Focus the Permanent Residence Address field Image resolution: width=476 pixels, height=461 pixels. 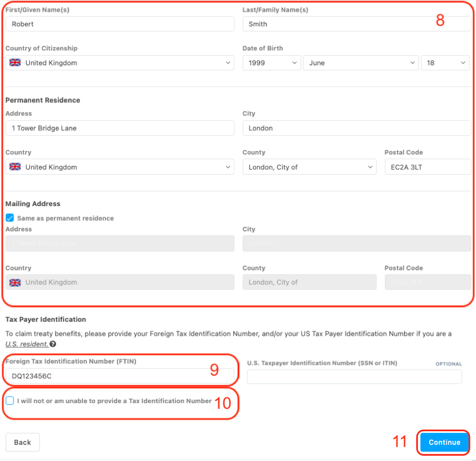click(x=119, y=128)
